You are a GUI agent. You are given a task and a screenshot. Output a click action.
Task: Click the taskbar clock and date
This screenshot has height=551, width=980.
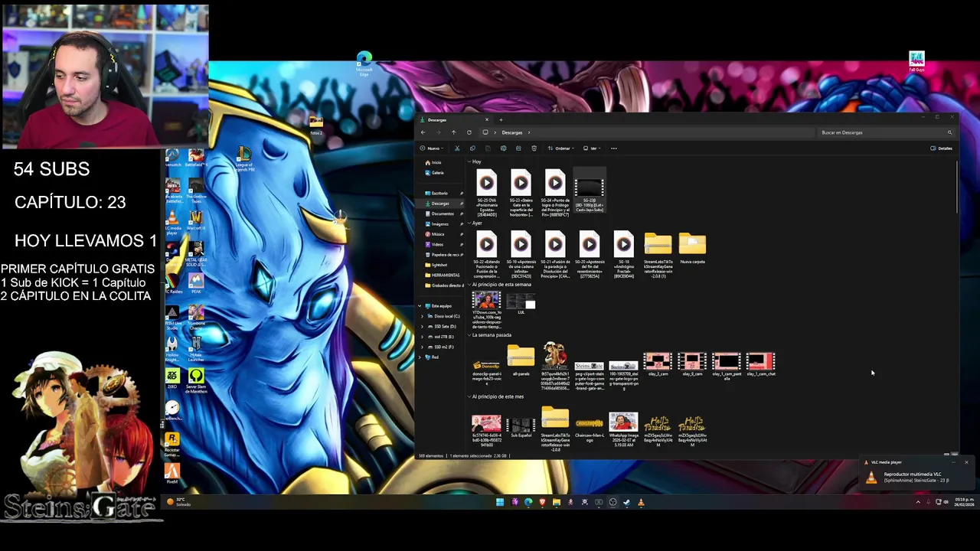pos(964,502)
